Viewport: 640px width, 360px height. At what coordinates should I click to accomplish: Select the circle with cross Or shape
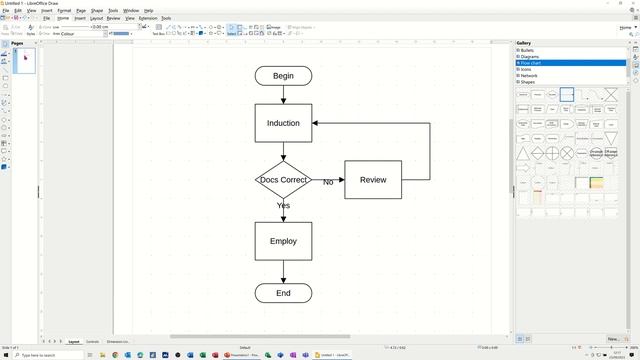[552, 153]
